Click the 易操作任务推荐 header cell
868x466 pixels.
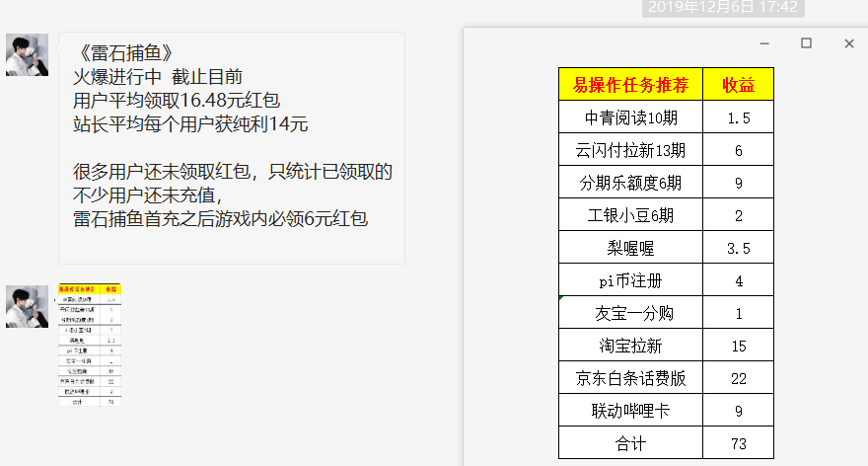[630, 84]
